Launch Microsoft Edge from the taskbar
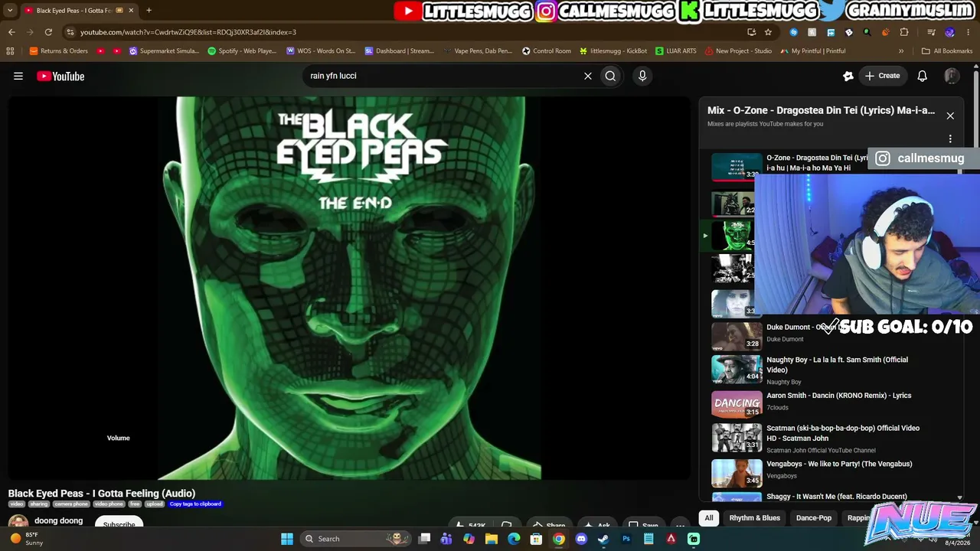This screenshot has height=551, width=980. click(x=514, y=539)
